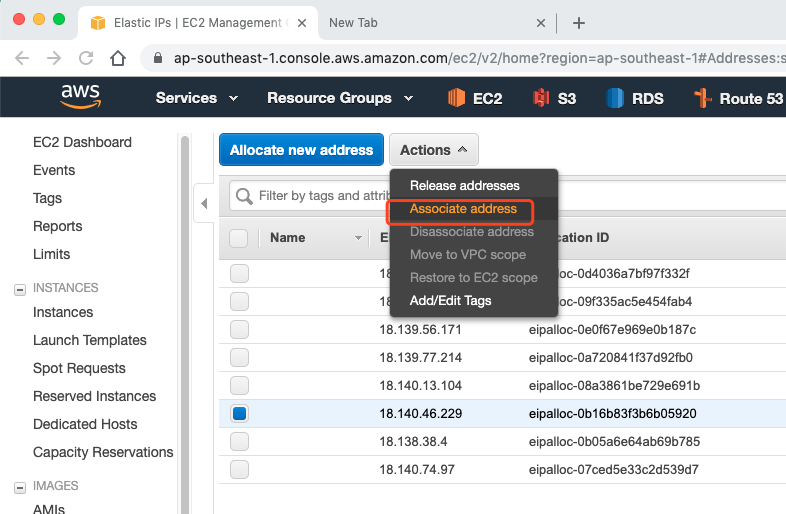The width and height of the screenshot is (786, 514).
Task: Switch to the New Tab browser tab
Action: tap(353, 23)
